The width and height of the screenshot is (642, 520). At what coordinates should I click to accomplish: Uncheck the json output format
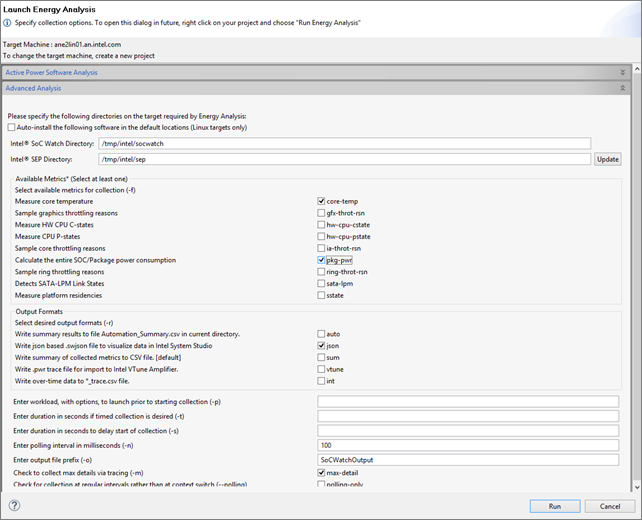pos(322,345)
